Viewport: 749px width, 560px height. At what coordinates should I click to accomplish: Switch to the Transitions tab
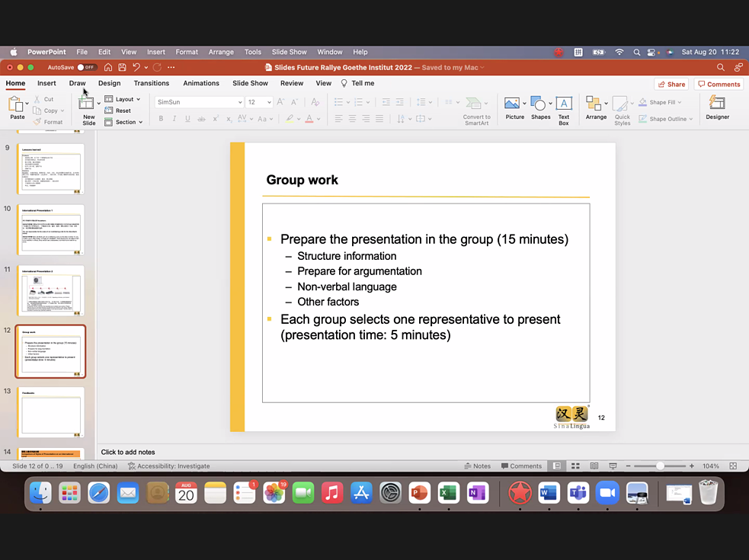(x=151, y=83)
